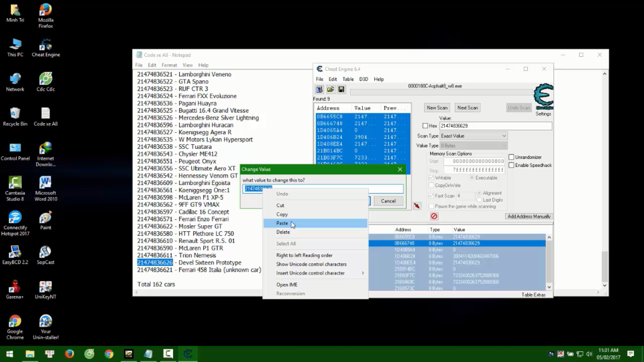The height and width of the screenshot is (362, 644).
Task: Click the Notepad vertical scrollbar thumb
Action: click(x=604, y=267)
